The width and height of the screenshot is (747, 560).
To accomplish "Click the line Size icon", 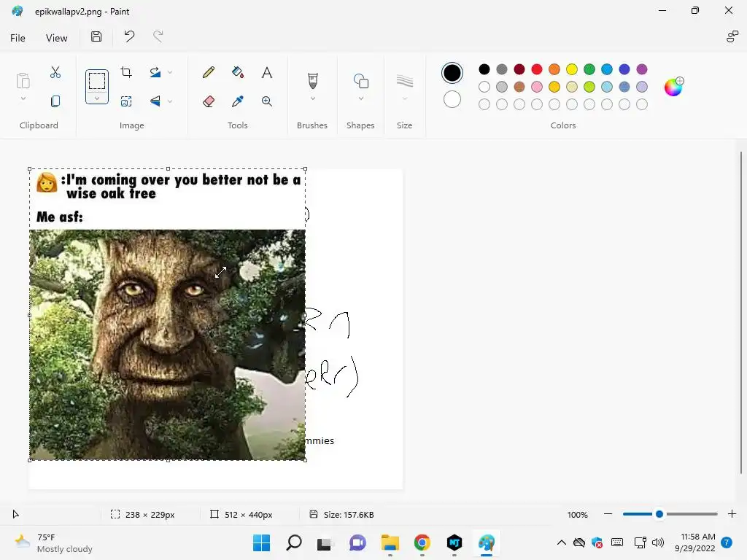I will coord(404,81).
